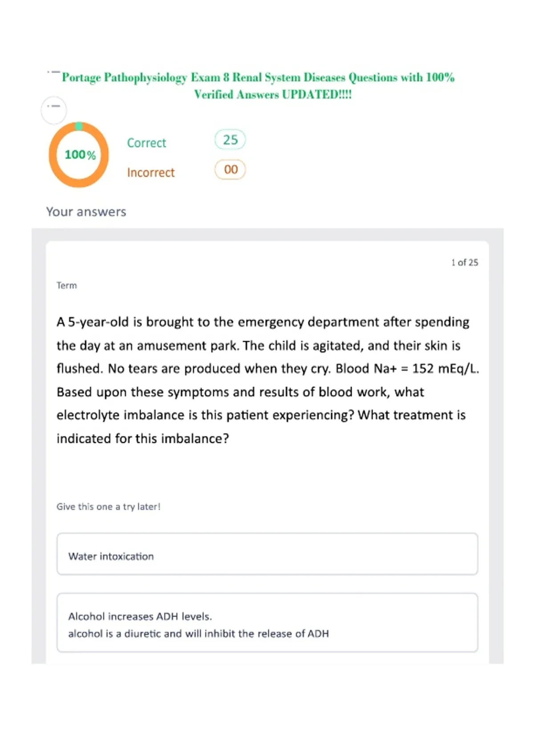Click the 1 of 25 question counter
Screen dimensions: 534x756
(x=465, y=262)
